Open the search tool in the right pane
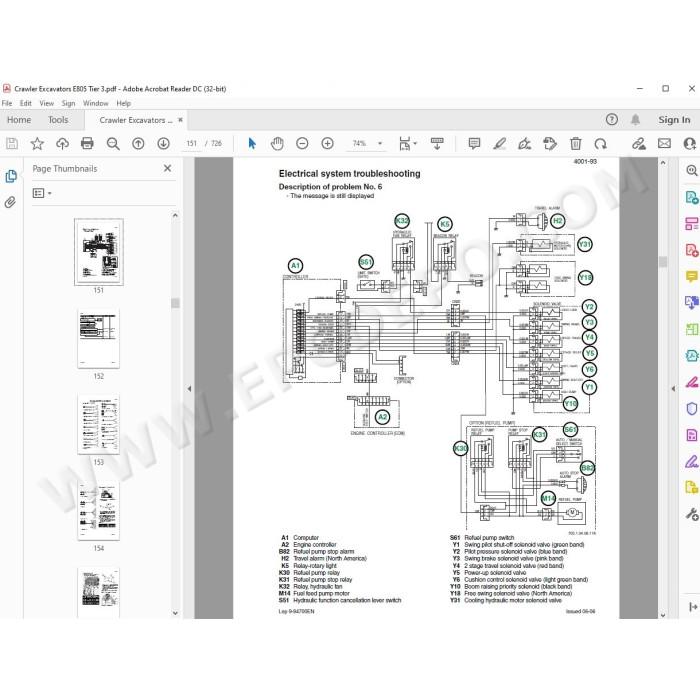This screenshot has height=700, width=700. click(692, 170)
